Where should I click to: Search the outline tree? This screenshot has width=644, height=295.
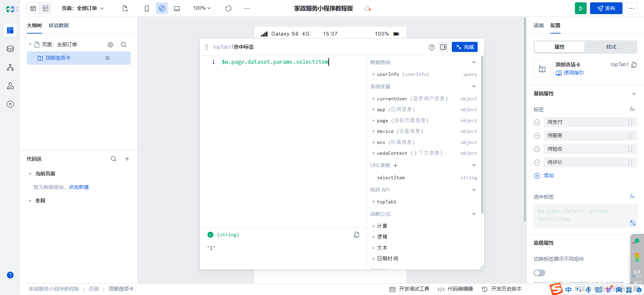(124, 45)
